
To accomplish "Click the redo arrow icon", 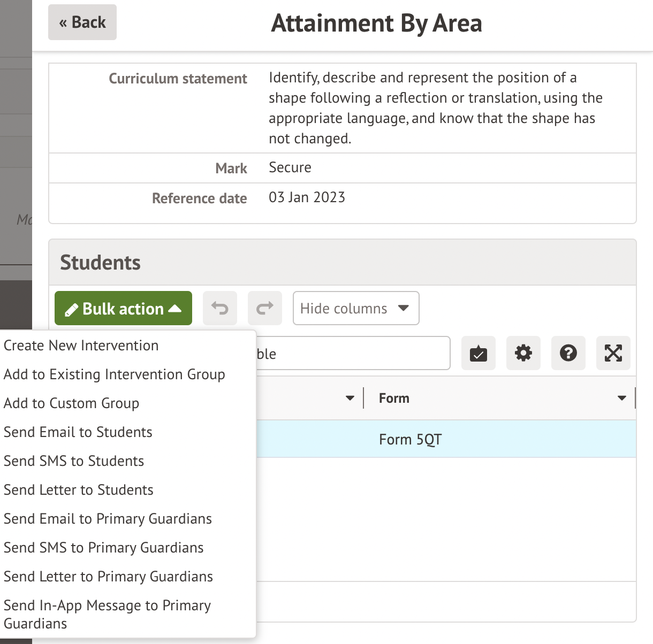I will 265,308.
